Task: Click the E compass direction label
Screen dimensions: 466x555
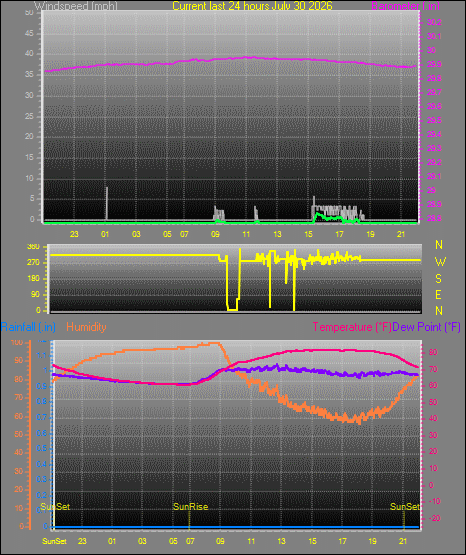Action: point(438,294)
